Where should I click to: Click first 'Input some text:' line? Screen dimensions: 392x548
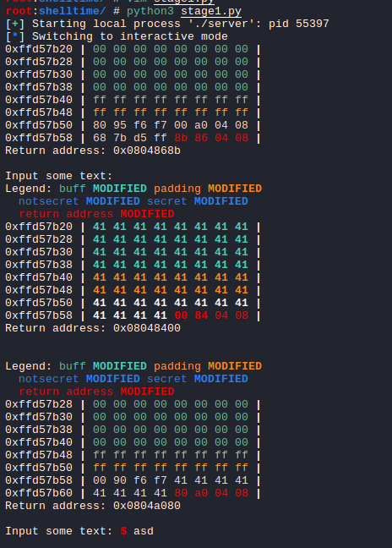(59, 176)
